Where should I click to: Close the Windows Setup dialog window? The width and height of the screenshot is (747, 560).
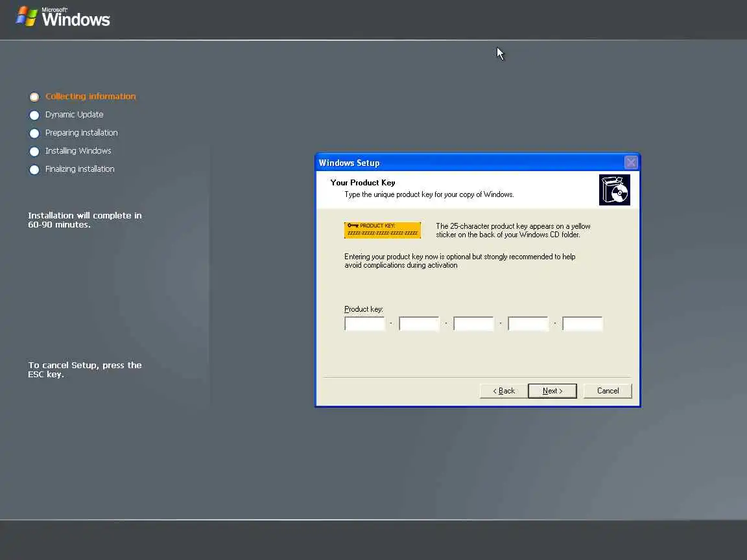click(x=631, y=163)
